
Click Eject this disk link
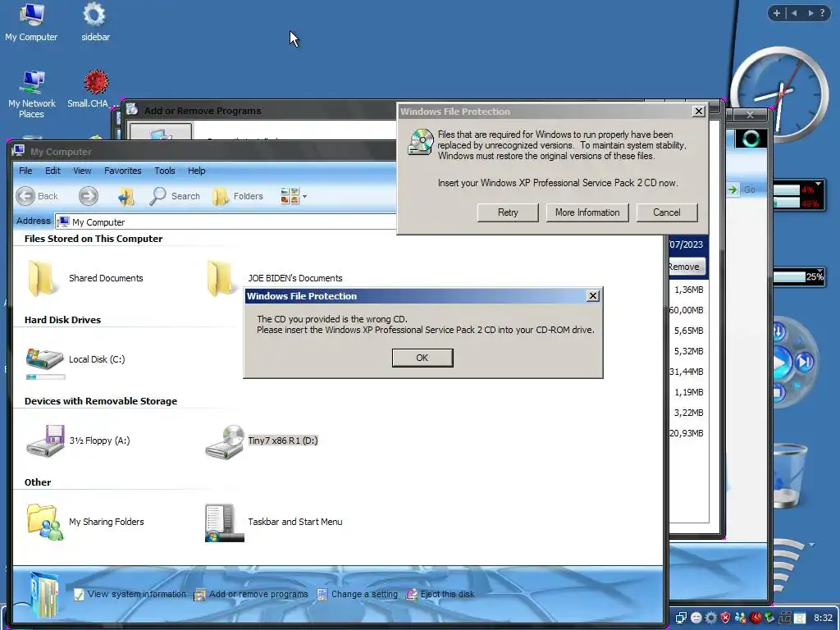441,594
